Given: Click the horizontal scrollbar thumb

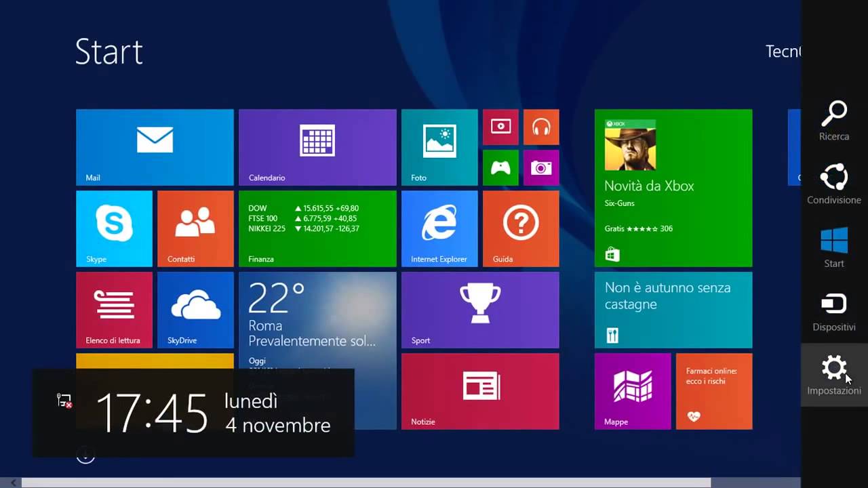Looking at the screenshot, I should [366, 483].
